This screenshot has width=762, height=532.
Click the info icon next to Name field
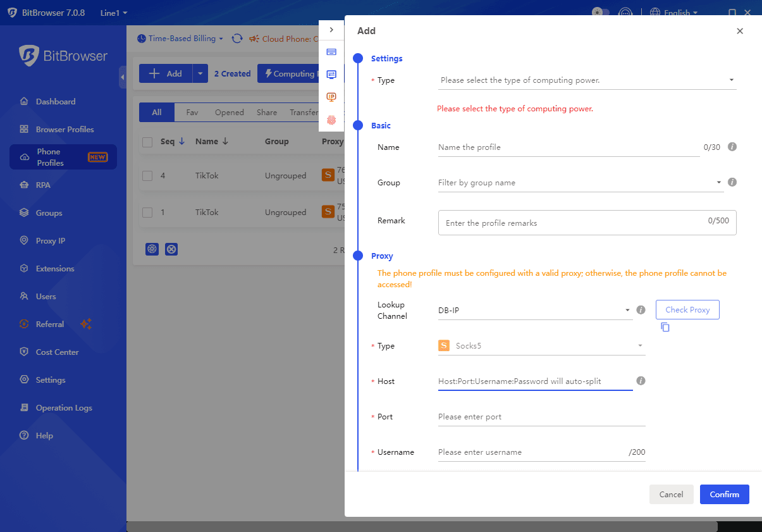[x=732, y=147]
